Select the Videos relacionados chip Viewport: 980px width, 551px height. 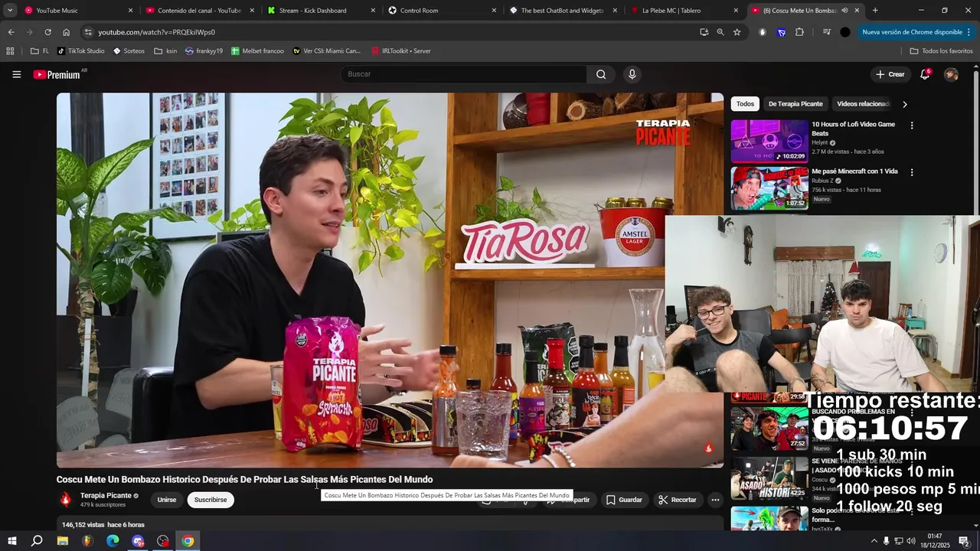click(863, 104)
